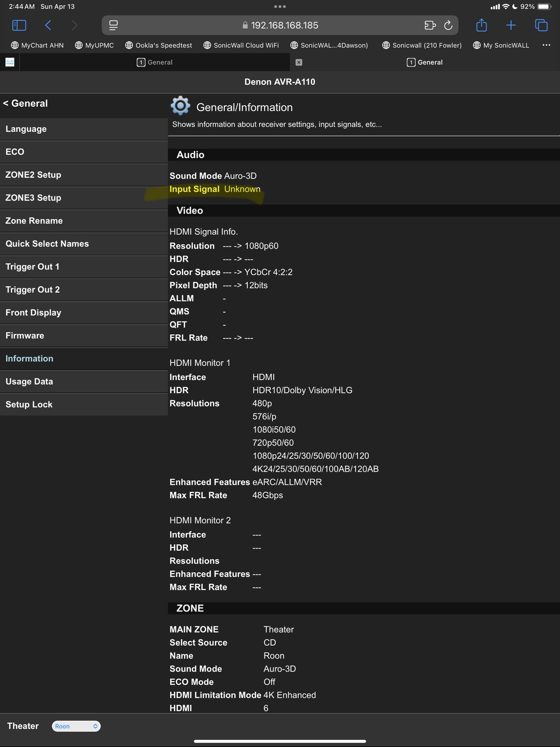This screenshot has height=747, width=560.
Task: Select Language in the sidebar
Action: click(x=84, y=129)
